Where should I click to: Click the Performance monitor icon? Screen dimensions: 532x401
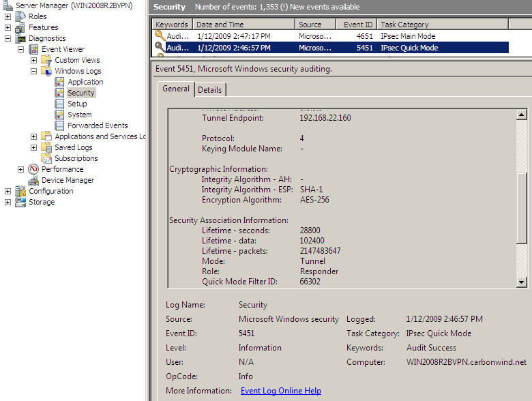[x=33, y=169]
